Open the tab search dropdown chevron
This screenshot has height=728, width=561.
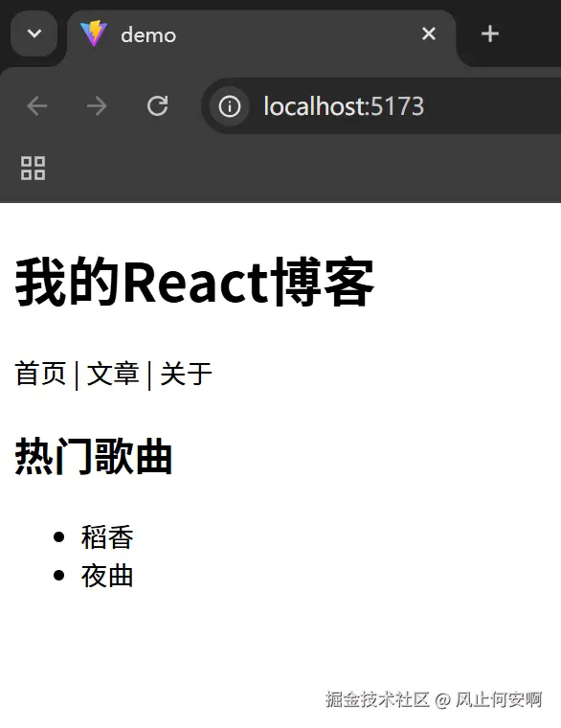pyautogui.click(x=34, y=34)
